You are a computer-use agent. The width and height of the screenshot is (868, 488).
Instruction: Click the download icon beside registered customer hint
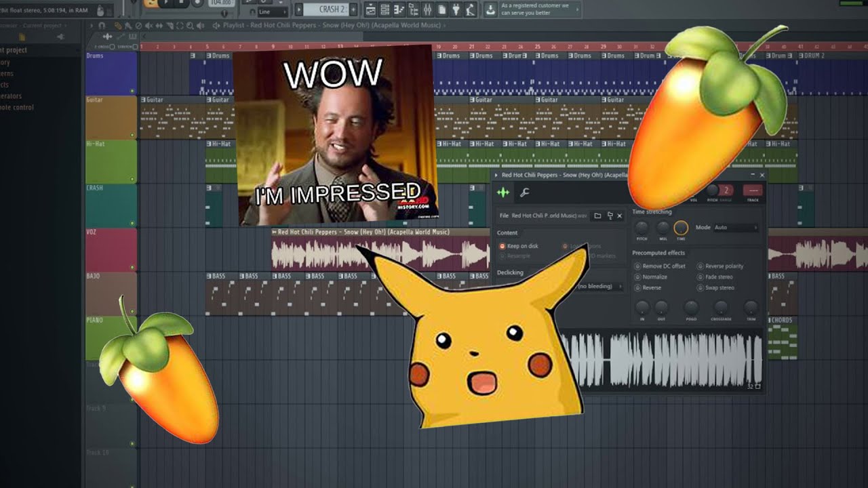490,9
